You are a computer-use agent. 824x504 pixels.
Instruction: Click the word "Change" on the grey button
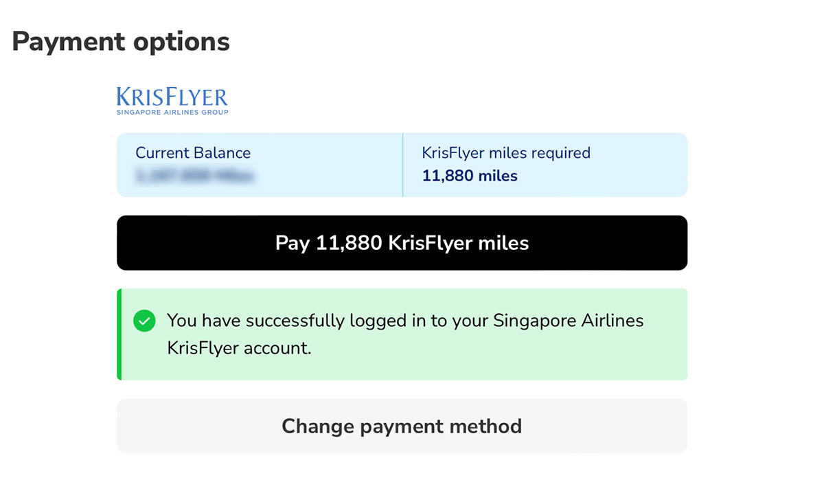tap(318, 426)
